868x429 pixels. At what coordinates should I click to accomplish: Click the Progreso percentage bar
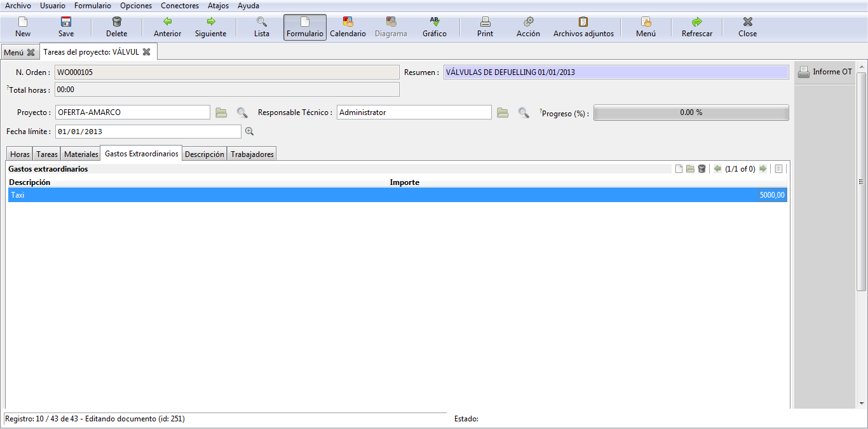[x=691, y=112]
